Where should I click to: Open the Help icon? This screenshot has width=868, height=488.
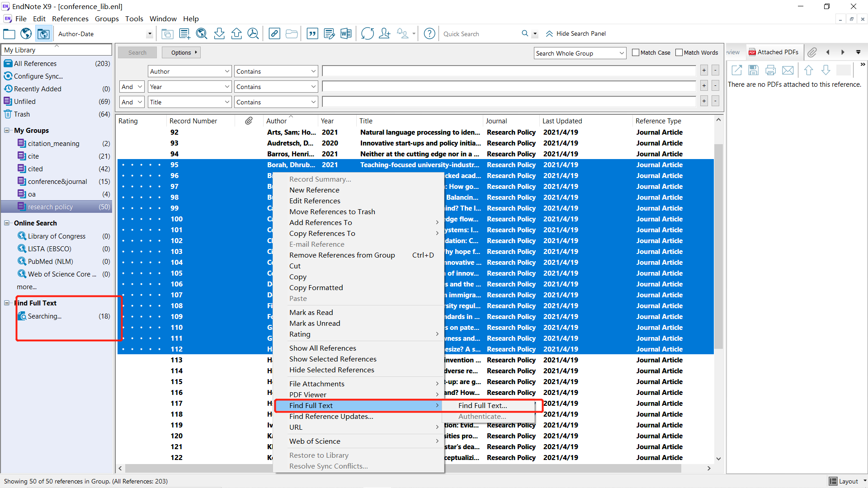[429, 33]
